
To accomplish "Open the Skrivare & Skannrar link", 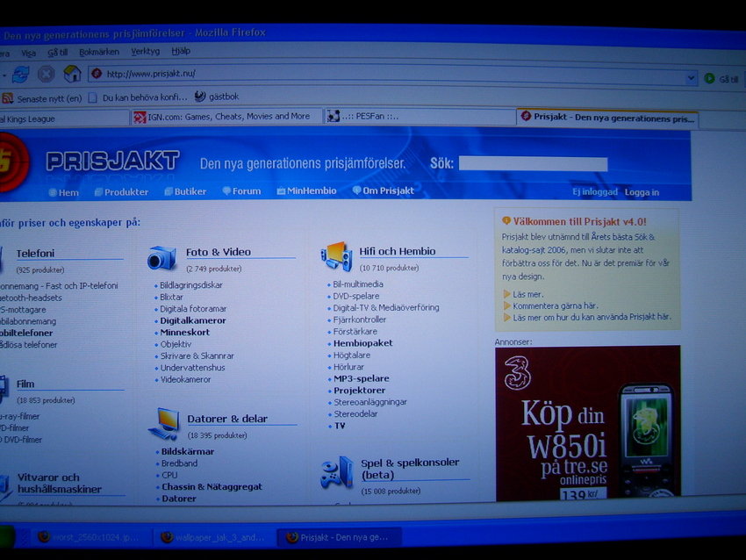I will (x=197, y=355).
